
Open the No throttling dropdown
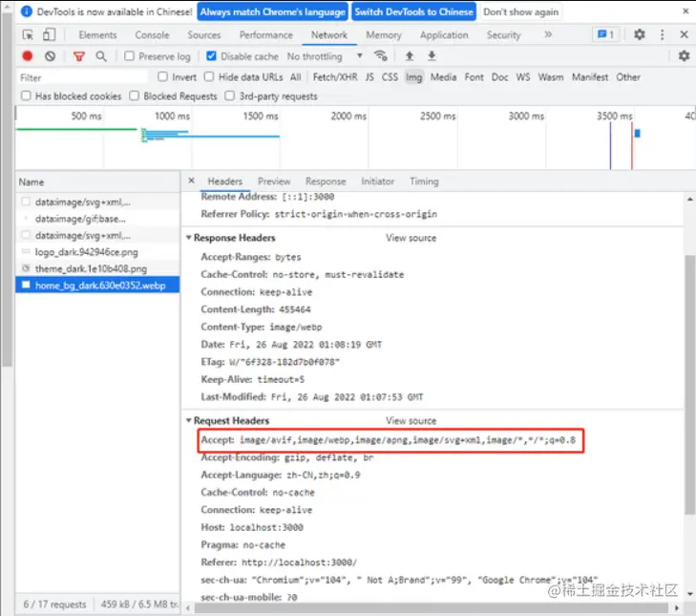(x=325, y=56)
